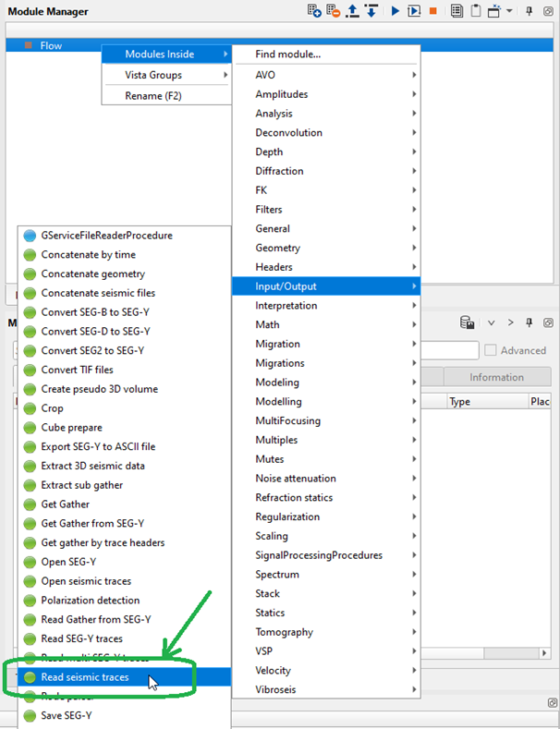Expand the Deconvolution submenu arrow
Image resolution: width=560 pixels, height=729 pixels.
point(414,132)
